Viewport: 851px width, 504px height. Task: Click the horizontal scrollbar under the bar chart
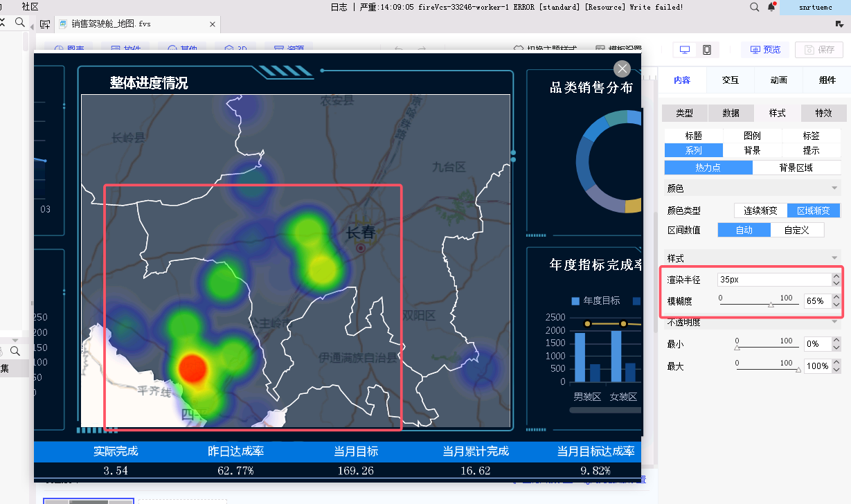(x=605, y=410)
